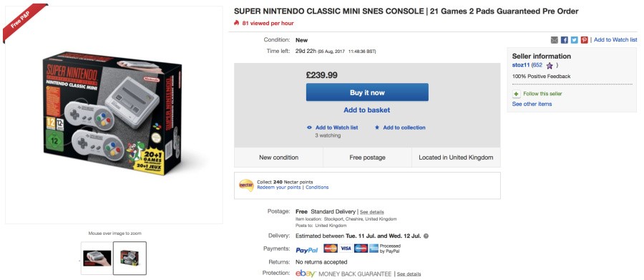Open postage See details link
Image resolution: width=644 pixels, height=280 pixels.
pos(371,212)
